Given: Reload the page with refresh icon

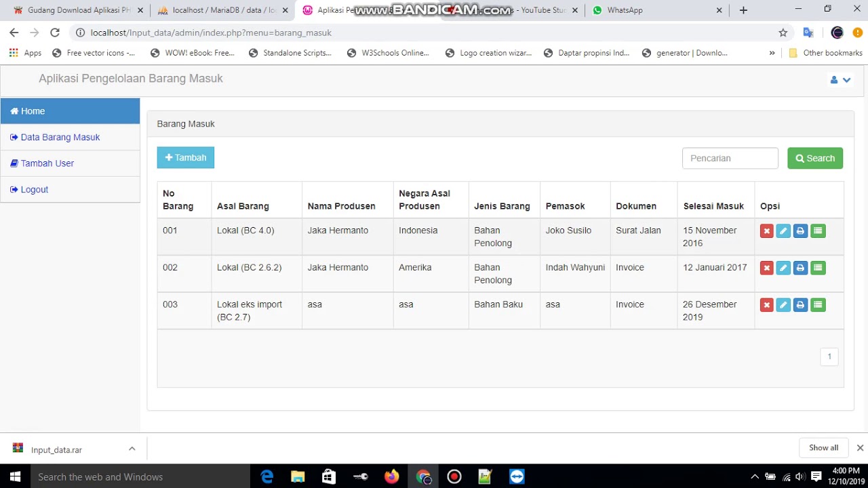Looking at the screenshot, I should (x=55, y=33).
